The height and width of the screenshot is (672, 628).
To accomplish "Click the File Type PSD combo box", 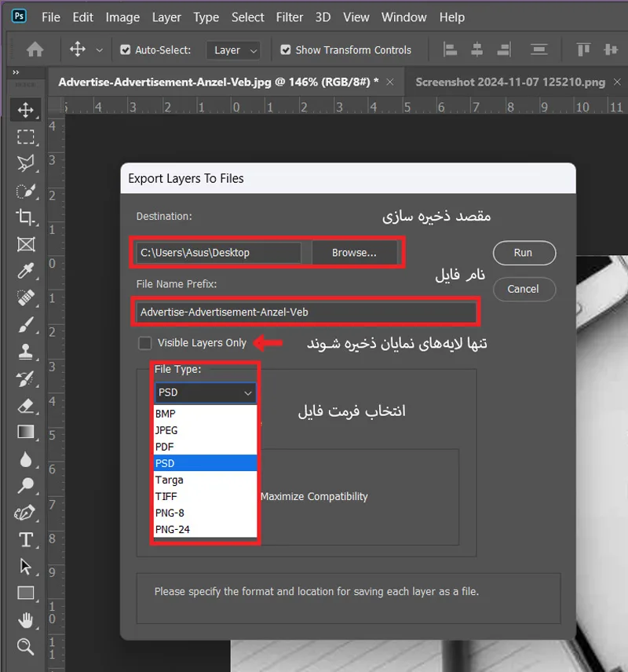I will pyautogui.click(x=206, y=393).
